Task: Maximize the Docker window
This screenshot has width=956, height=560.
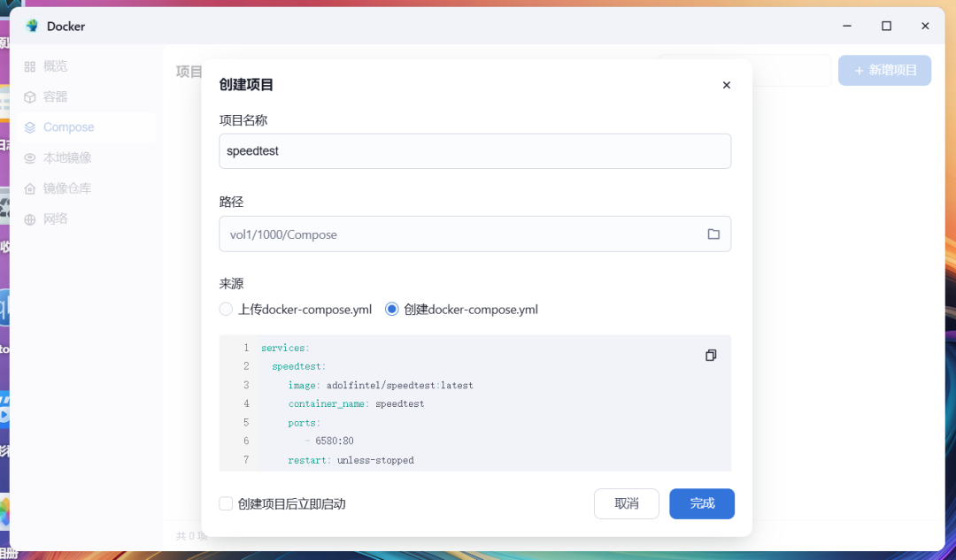Action: (x=886, y=26)
